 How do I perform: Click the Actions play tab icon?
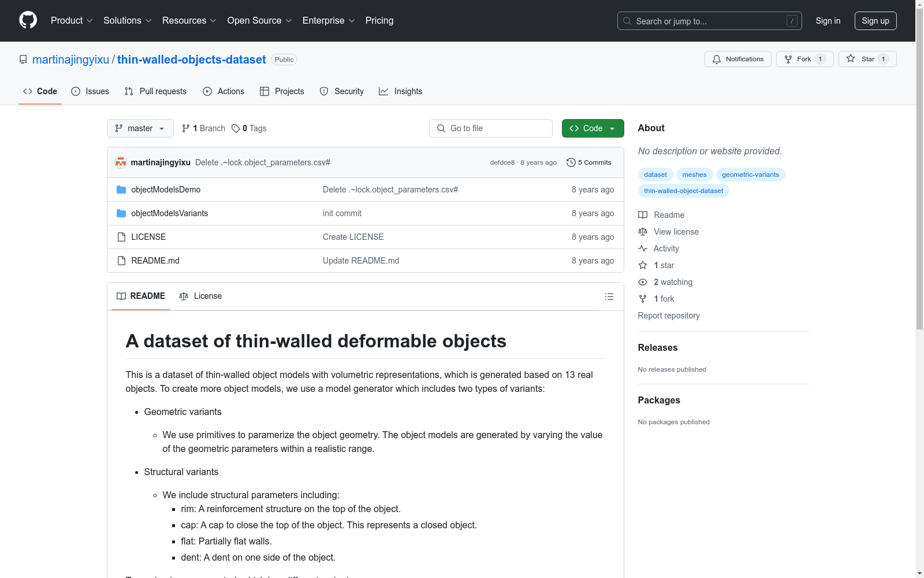pos(207,91)
